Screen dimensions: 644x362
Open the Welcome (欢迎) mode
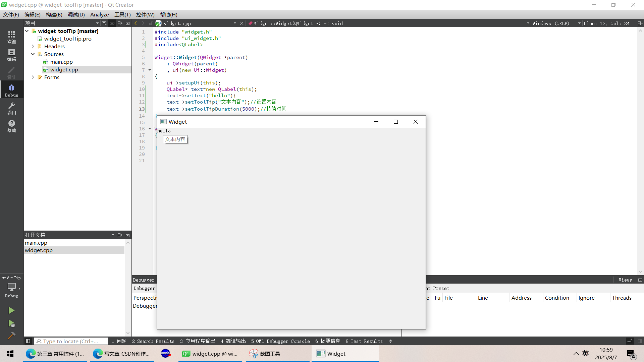point(11,37)
